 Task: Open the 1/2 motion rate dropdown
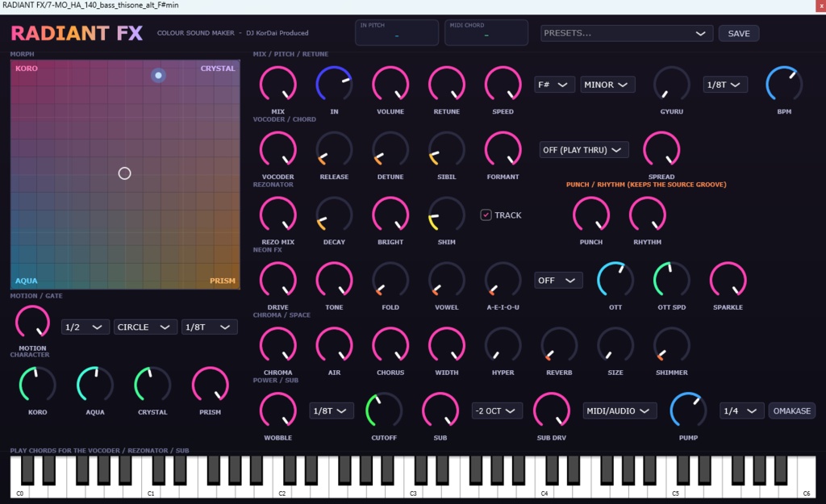[85, 327]
